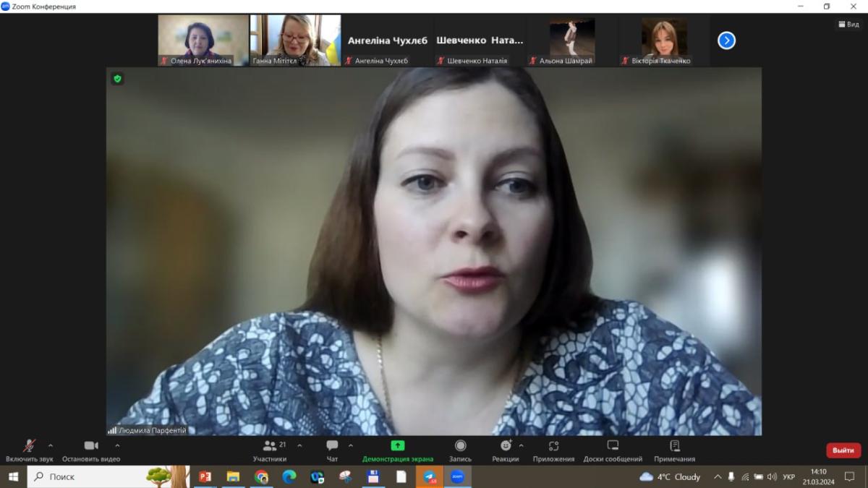Open weather widget showing 4°C Cloudy
Screen dimensions: 868x488
tap(671, 477)
